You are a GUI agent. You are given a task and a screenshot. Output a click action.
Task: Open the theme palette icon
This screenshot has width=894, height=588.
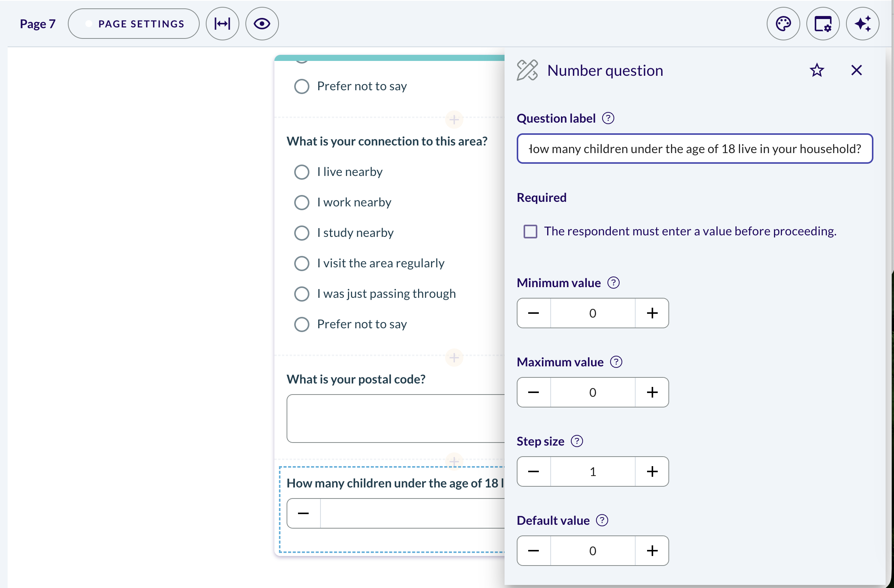pyautogui.click(x=783, y=24)
